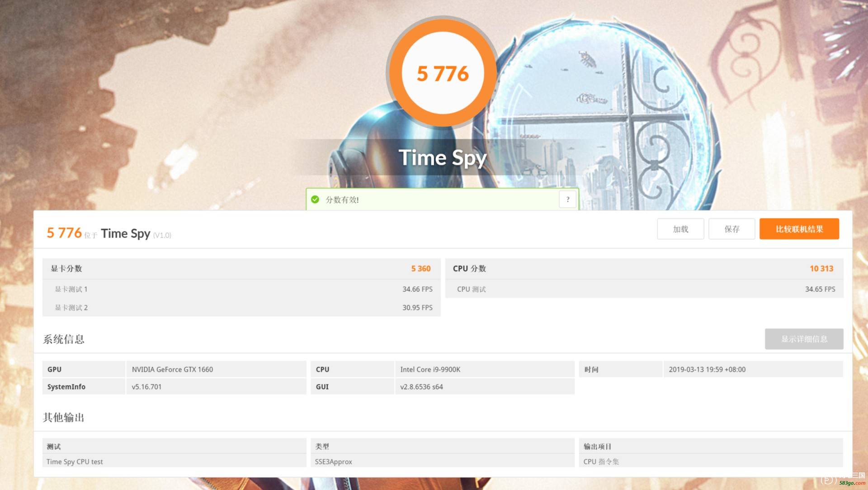The image size is (868, 490).
Task: Click the Time Spy CPU test cell
Action: [174, 461]
